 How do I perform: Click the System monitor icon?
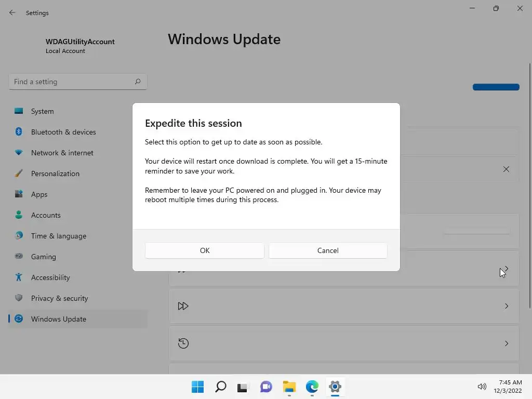[19, 111]
